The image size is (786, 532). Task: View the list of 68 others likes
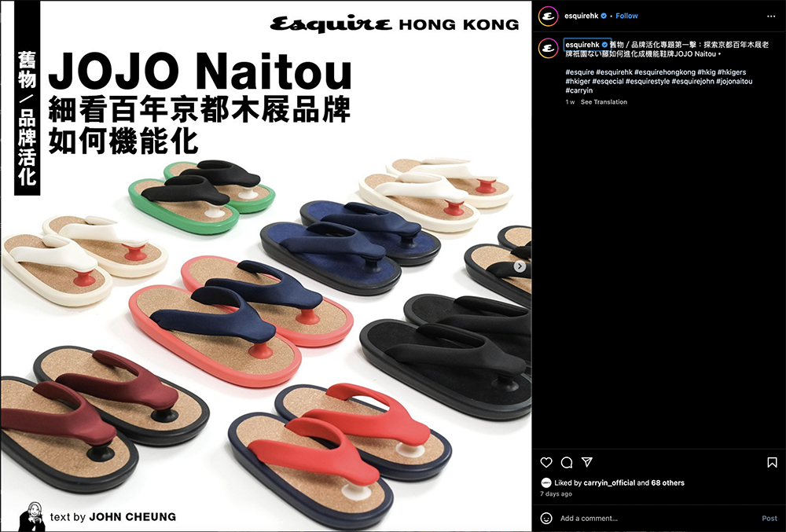667,483
